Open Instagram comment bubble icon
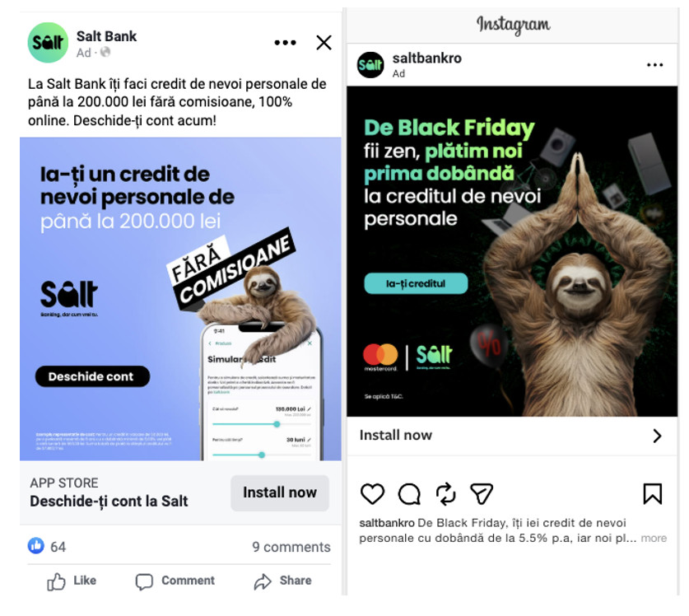This screenshot has width=689, height=616. (409, 494)
